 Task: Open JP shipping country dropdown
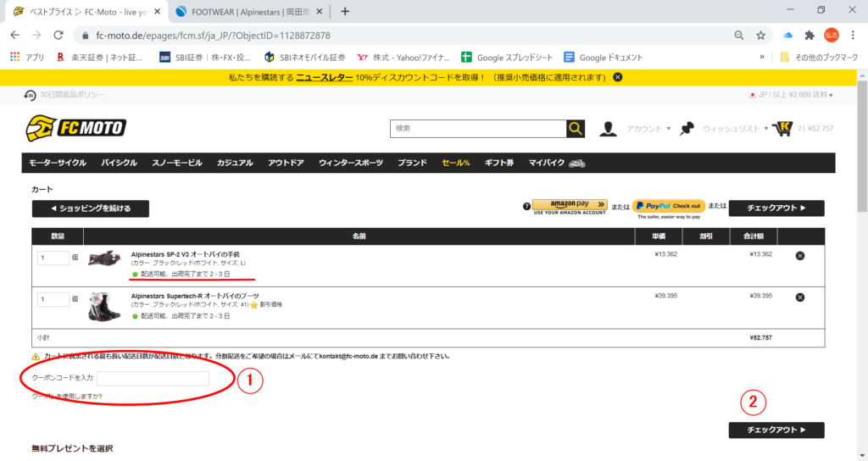pos(791,95)
